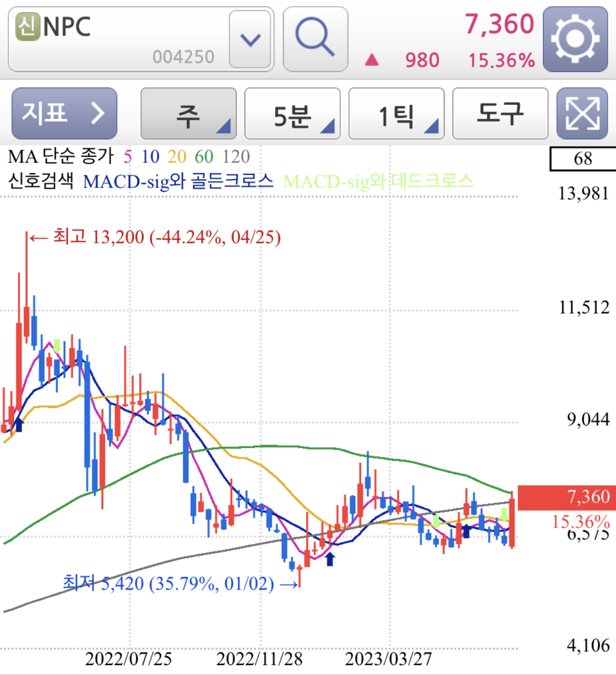
Task: Click the MA 10 period label
Action: [x=151, y=156]
